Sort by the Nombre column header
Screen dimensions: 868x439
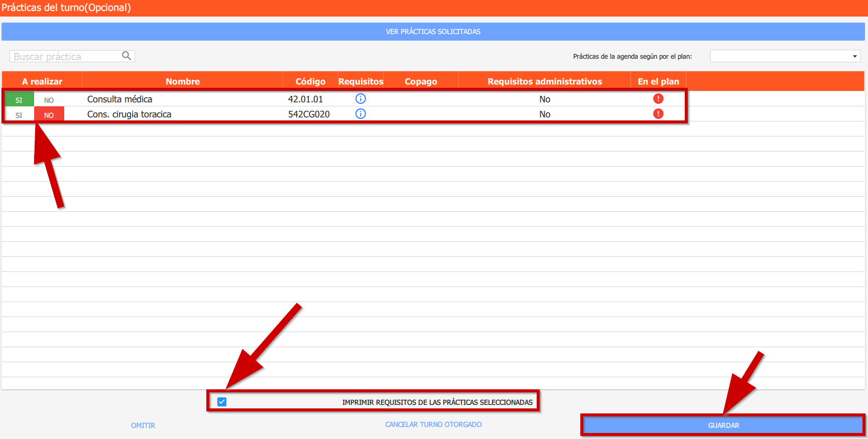tap(183, 81)
